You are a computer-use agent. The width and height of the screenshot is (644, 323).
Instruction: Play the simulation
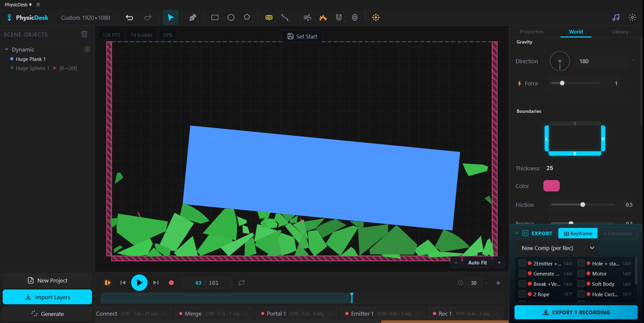[x=139, y=283]
